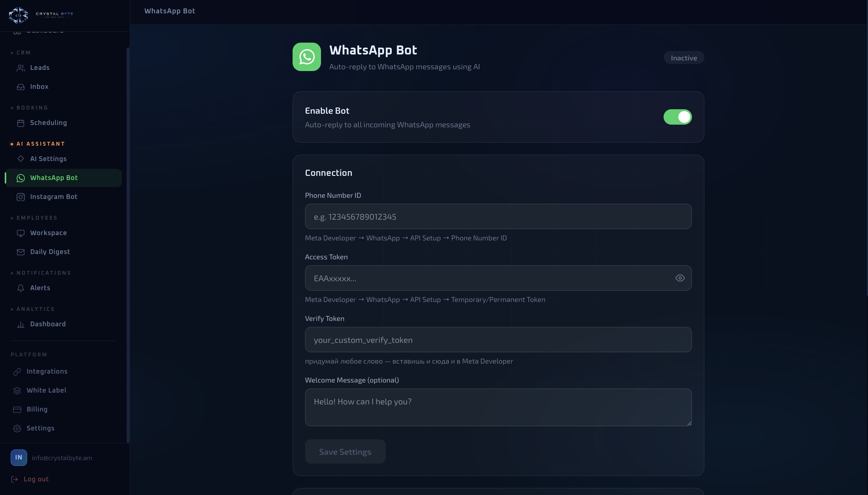Click the Billing card icon
This screenshot has width=868, height=495.
(17, 410)
